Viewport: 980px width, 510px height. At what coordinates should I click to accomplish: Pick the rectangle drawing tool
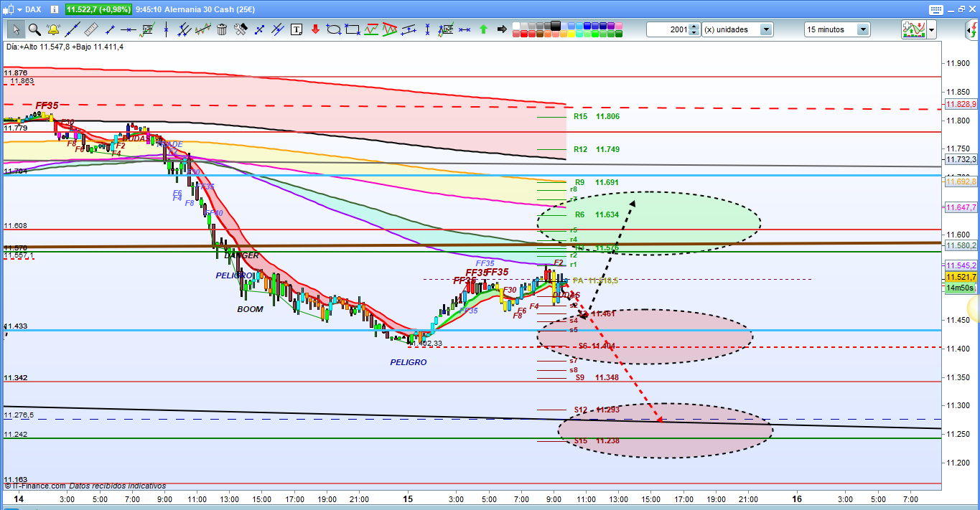pos(353,29)
